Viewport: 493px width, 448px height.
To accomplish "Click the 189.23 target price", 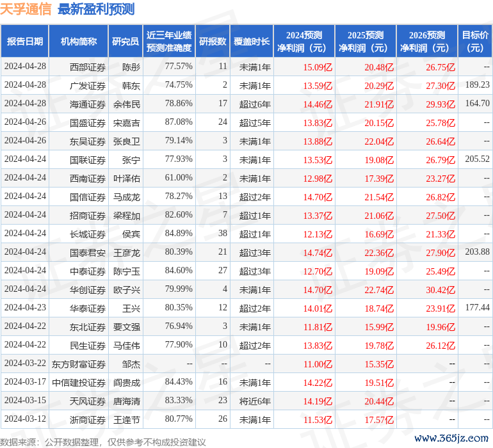I will [x=477, y=84].
